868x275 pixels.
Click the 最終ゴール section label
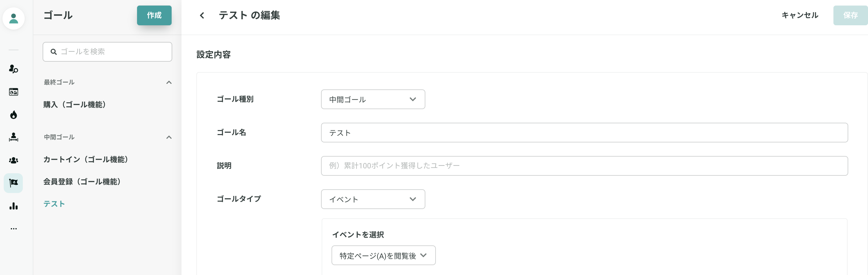(x=59, y=82)
